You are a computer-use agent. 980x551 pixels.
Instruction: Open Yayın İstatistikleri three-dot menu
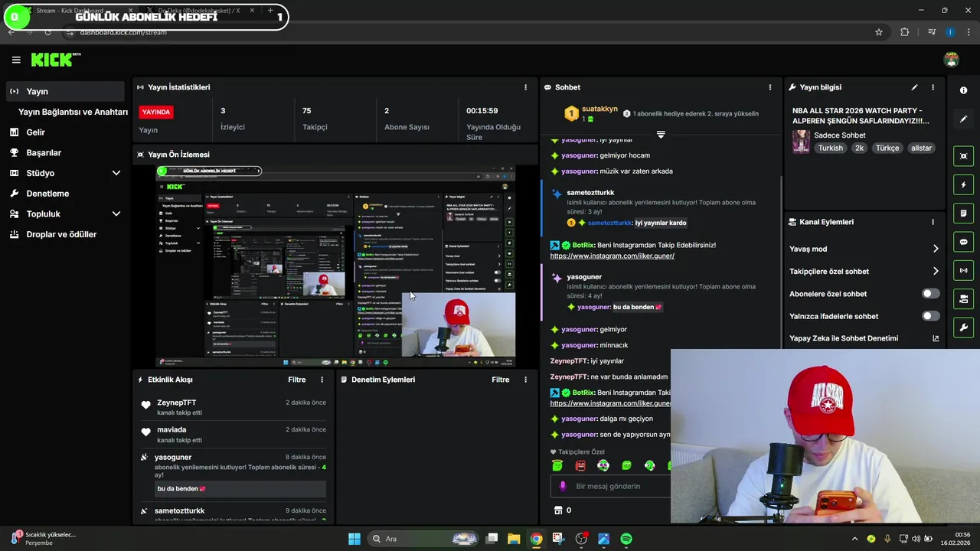pos(525,87)
